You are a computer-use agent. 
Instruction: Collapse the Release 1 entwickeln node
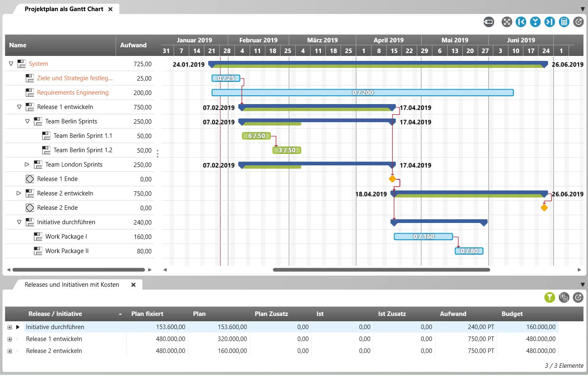(x=19, y=107)
